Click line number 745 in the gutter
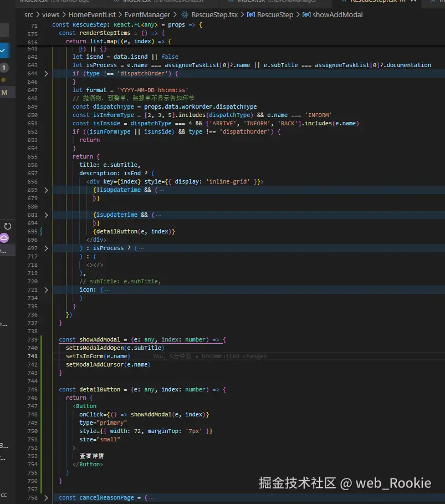This screenshot has width=445, height=504. click(x=32, y=389)
